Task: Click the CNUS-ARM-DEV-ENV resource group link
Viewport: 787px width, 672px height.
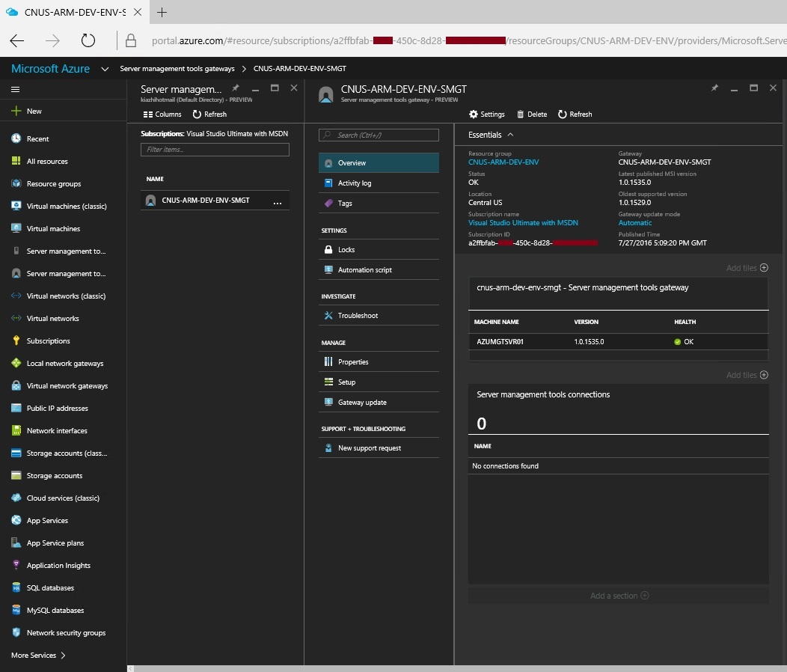Action: click(x=503, y=162)
